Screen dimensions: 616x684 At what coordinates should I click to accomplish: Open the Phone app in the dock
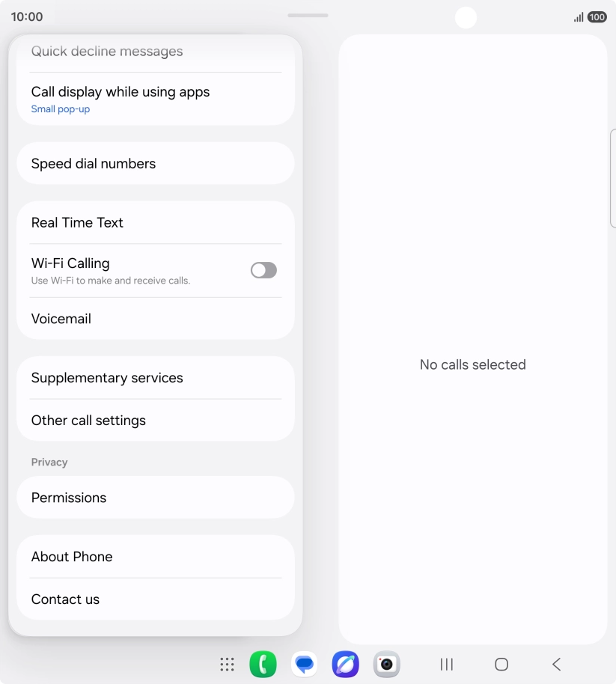point(263,664)
